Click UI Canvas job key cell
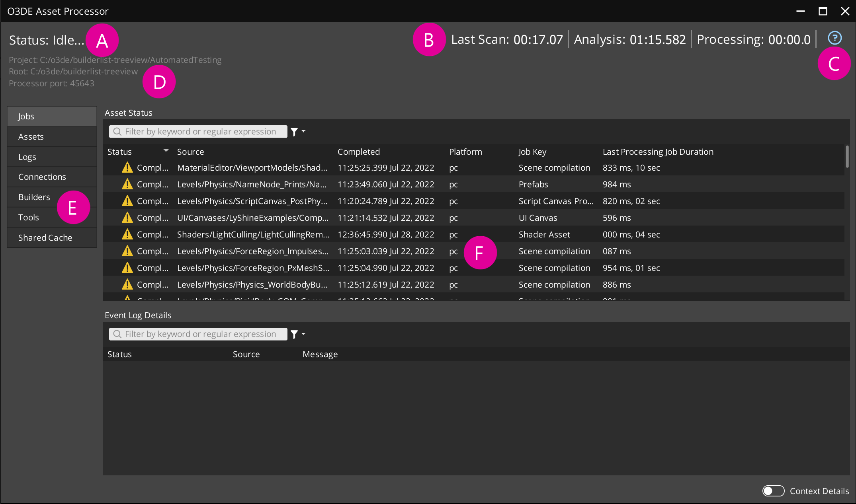This screenshot has height=504, width=856. (x=538, y=218)
